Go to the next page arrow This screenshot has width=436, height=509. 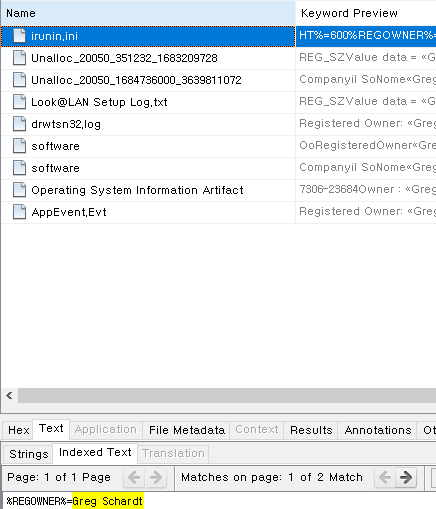tap(156, 477)
